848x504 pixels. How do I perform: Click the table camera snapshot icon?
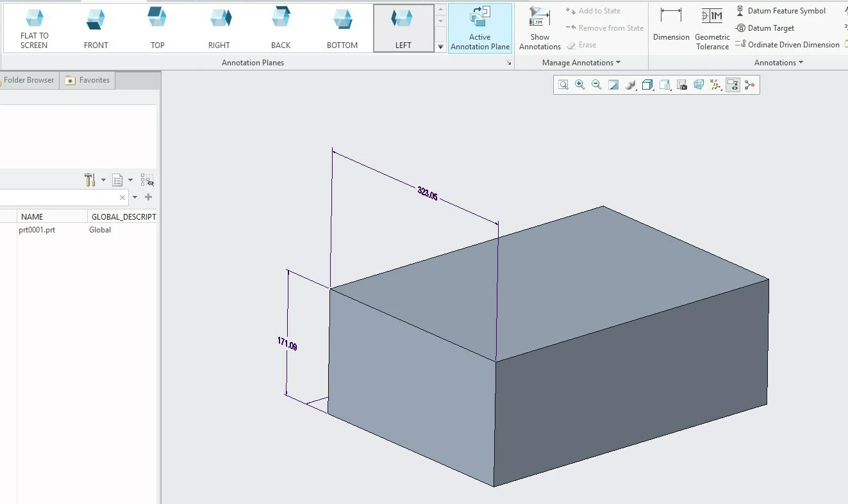point(682,85)
